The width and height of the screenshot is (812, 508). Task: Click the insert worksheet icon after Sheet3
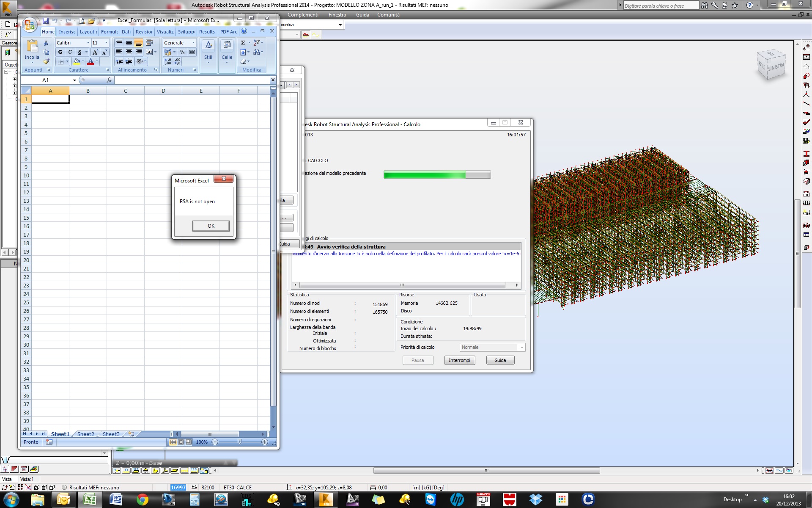pyautogui.click(x=131, y=434)
